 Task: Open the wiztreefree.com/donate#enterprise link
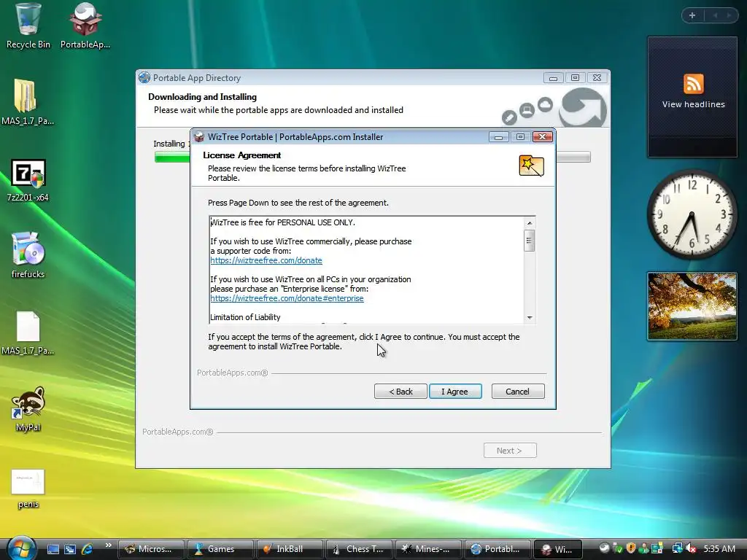click(287, 298)
